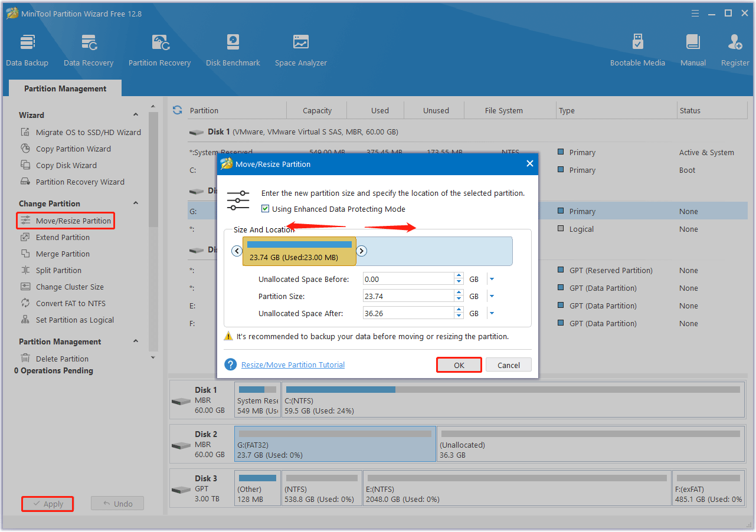Open unit dropdown for Unallocated Space After

coord(492,313)
